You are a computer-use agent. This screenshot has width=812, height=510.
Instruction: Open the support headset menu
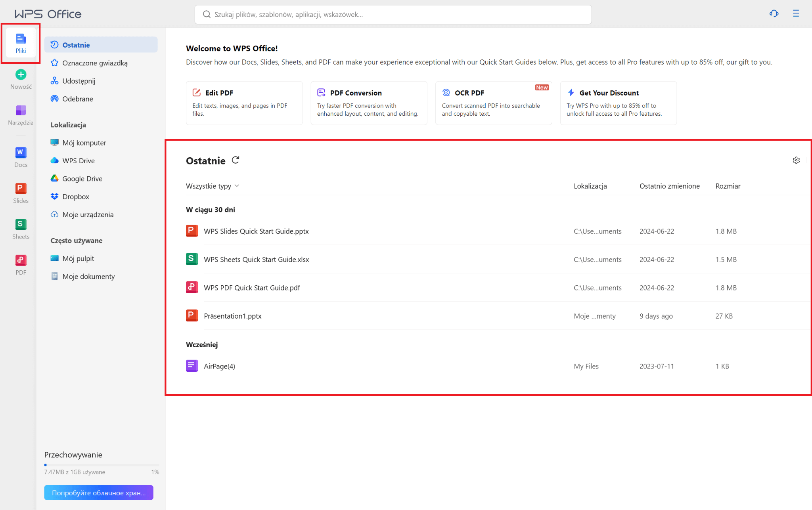(x=774, y=13)
